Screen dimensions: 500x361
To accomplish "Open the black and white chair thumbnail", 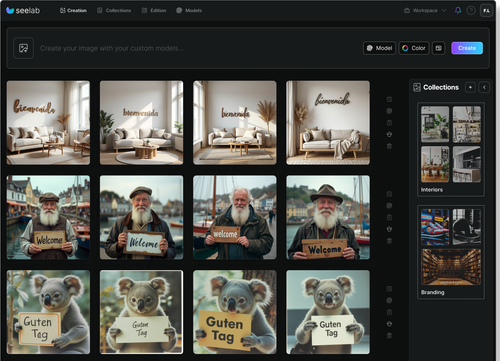I will coord(467,227).
